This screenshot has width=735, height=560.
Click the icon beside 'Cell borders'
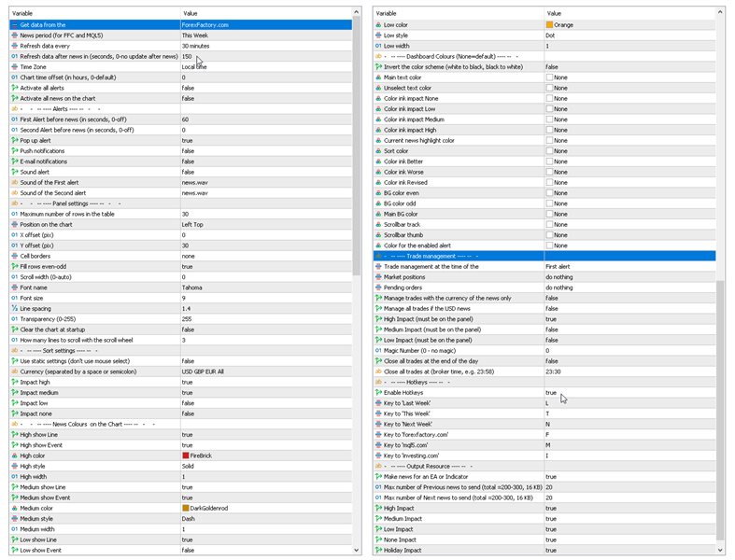point(15,256)
